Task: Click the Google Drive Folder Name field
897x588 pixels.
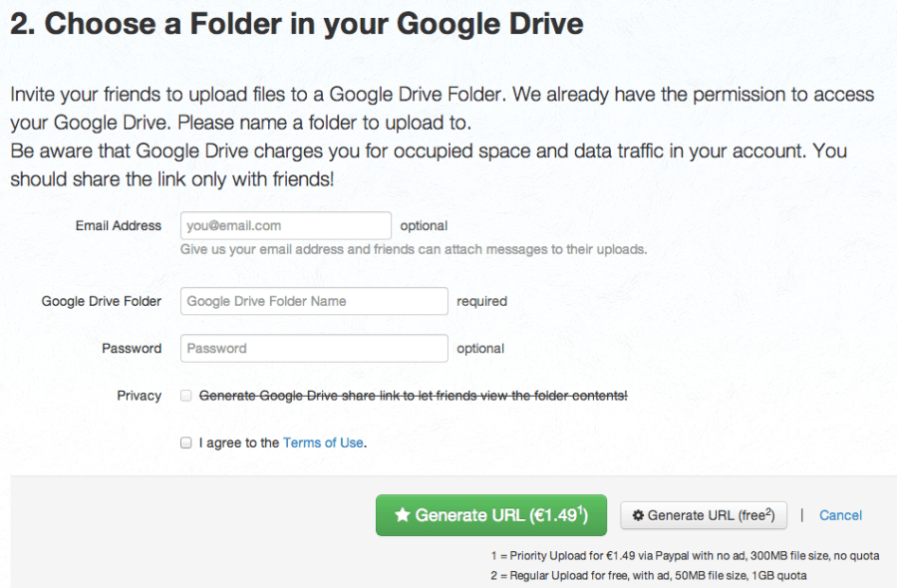Action: [x=314, y=301]
